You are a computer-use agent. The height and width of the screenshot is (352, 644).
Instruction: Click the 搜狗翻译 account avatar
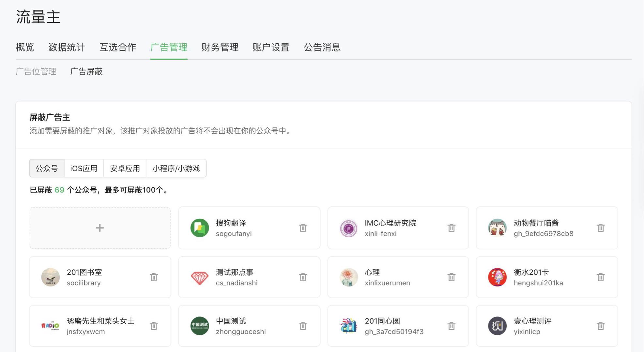tap(199, 228)
